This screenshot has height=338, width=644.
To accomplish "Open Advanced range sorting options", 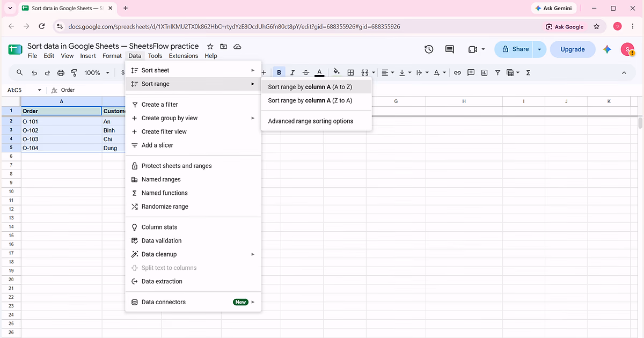I will coord(317,121).
